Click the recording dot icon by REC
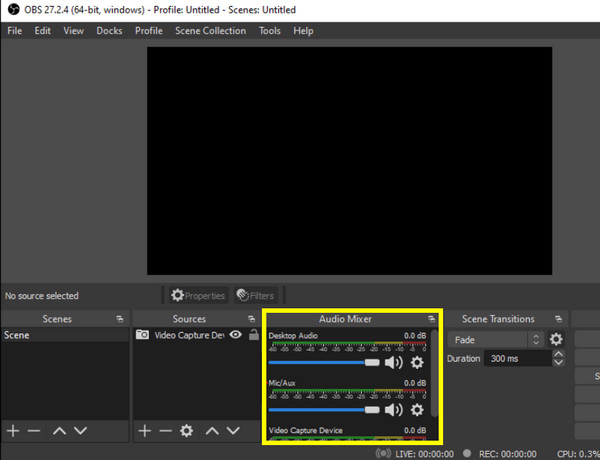This screenshot has width=600, height=460. tap(467, 453)
